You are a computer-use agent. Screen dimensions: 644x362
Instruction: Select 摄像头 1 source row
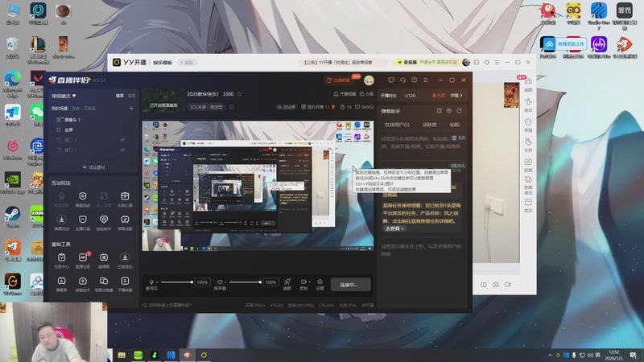click(94, 120)
